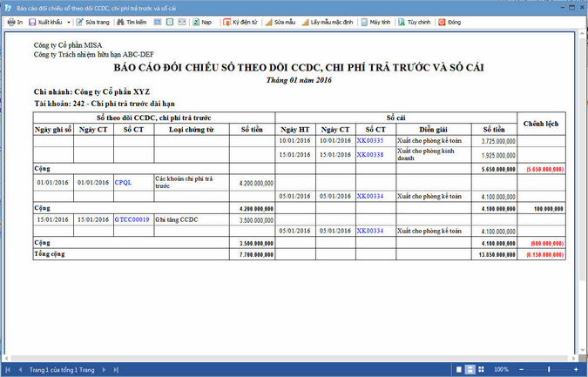
Task: Click 'Tổng cộng' total row label
Action: pyautogui.click(x=50, y=254)
